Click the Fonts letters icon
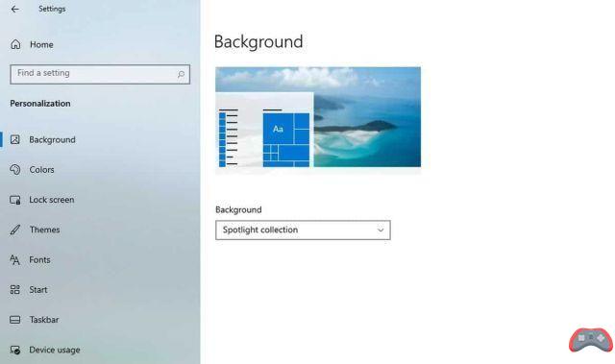 point(15,259)
